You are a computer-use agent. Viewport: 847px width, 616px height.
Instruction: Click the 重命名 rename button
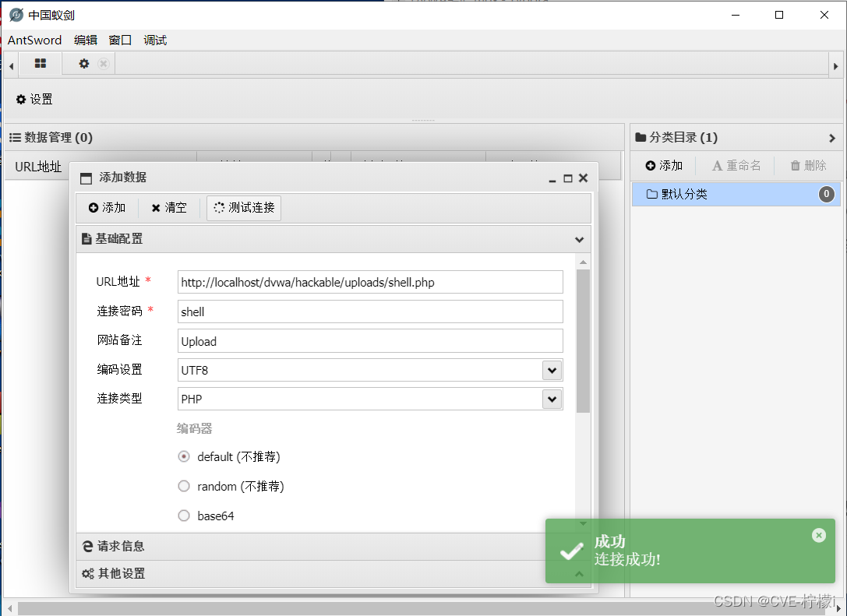coord(736,166)
